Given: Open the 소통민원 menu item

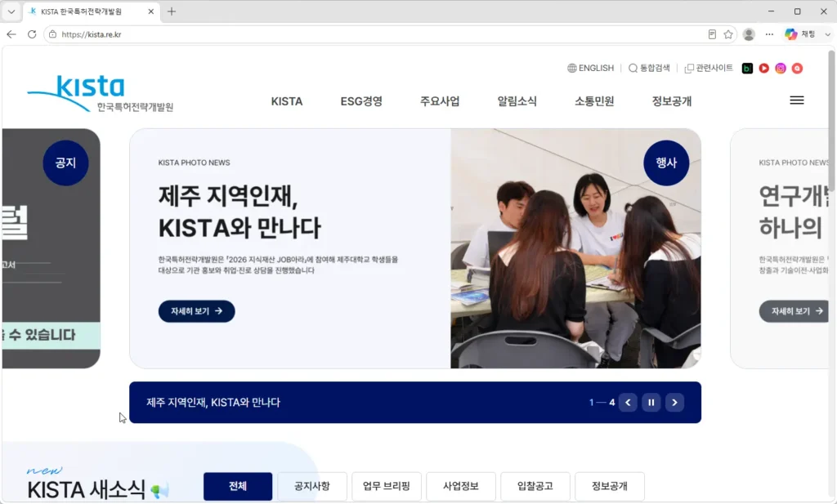Looking at the screenshot, I should pyautogui.click(x=594, y=101).
